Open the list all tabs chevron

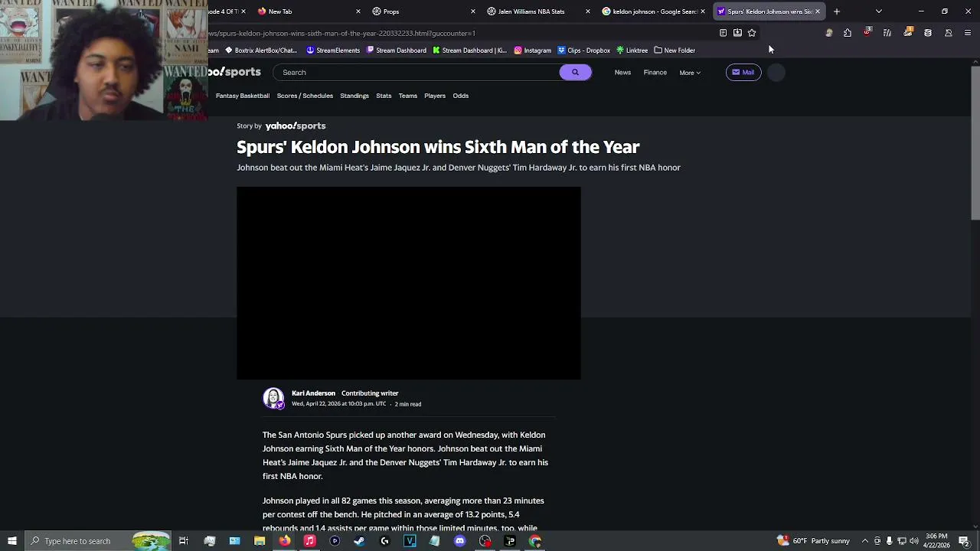click(x=878, y=11)
